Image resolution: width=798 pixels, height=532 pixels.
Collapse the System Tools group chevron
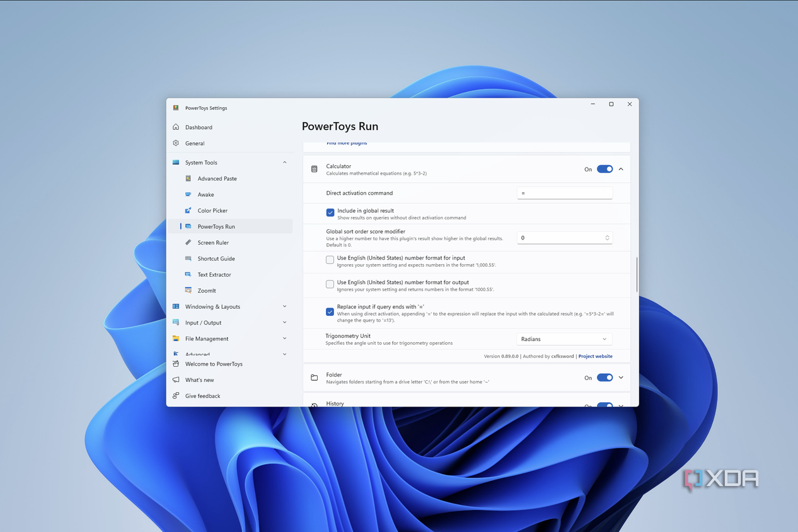click(x=284, y=163)
